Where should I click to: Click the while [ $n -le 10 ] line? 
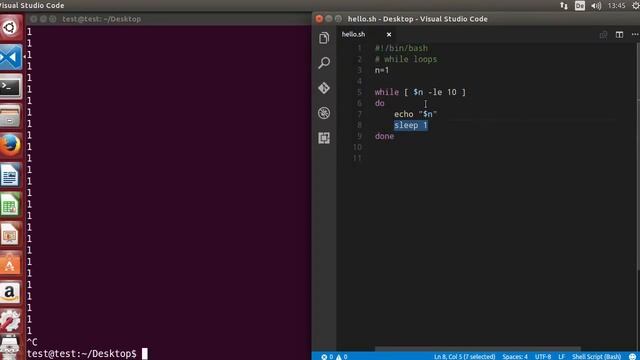pyautogui.click(x=420, y=92)
